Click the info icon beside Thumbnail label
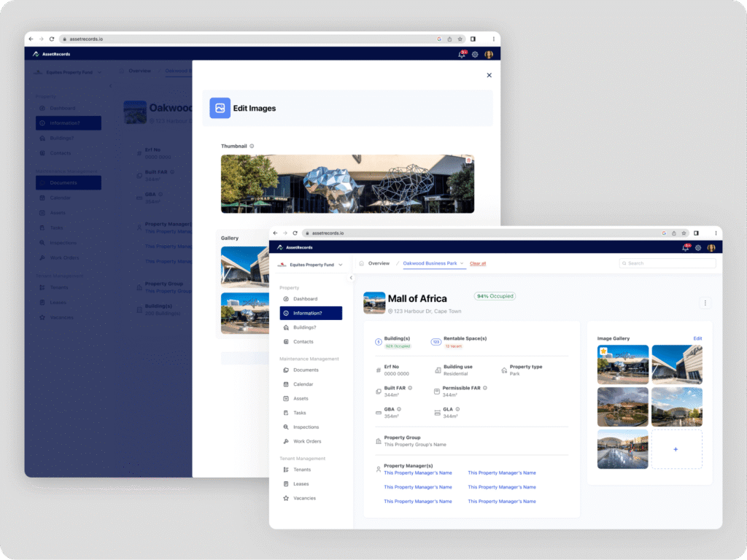The width and height of the screenshot is (747, 560). 252,146
